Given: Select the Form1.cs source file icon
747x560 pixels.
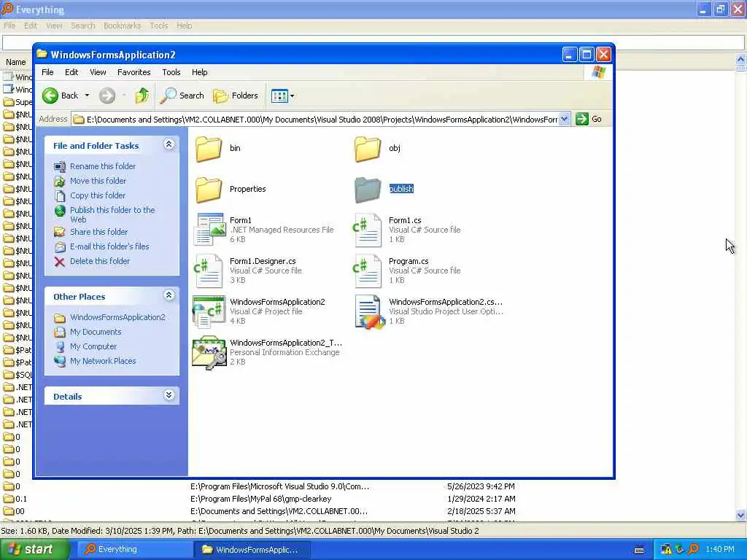Looking at the screenshot, I should [x=368, y=230].
